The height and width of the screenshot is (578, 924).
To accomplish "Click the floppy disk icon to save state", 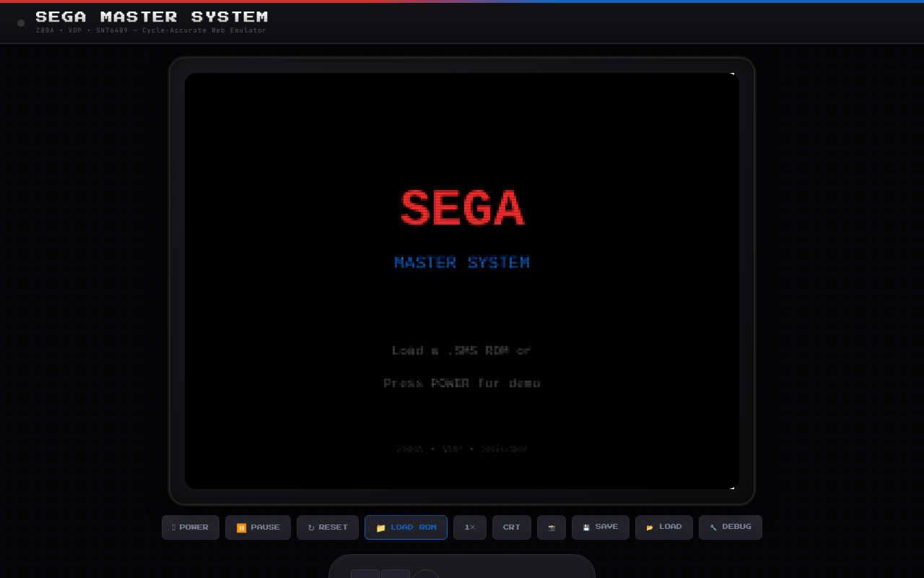I will click(586, 527).
